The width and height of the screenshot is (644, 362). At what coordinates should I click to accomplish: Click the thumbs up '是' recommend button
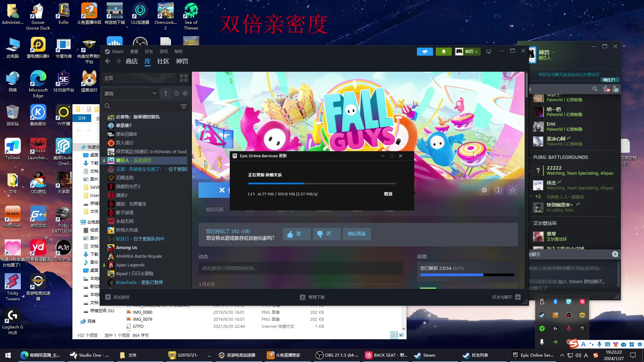coord(297,234)
